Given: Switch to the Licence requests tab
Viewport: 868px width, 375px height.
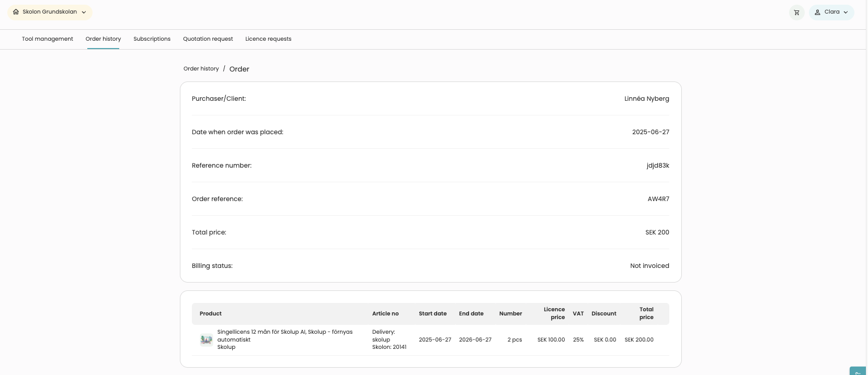Looking at the screenshot, I should 268,39.
